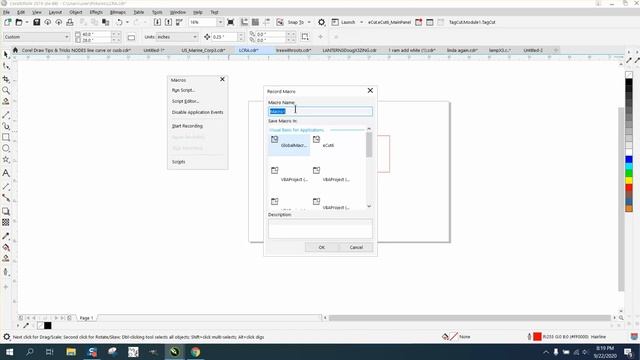Click the taskbar Search icon

click(x=30, y=352)
